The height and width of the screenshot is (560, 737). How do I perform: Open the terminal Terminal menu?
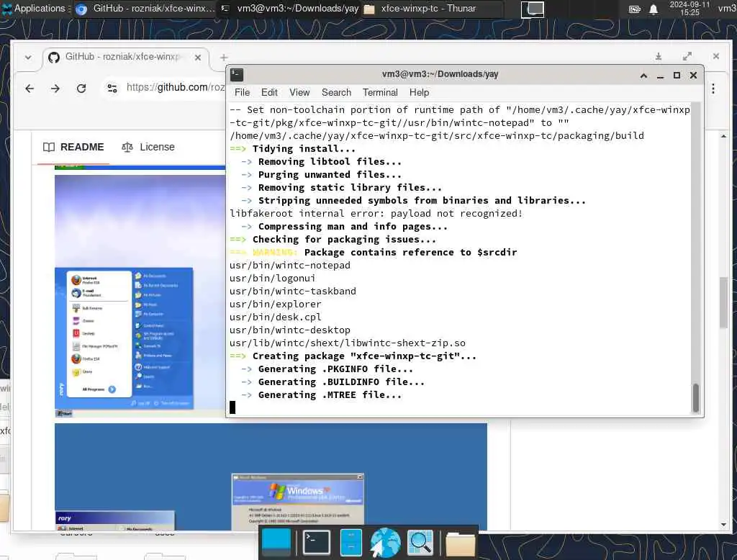(x=380, y=93)
